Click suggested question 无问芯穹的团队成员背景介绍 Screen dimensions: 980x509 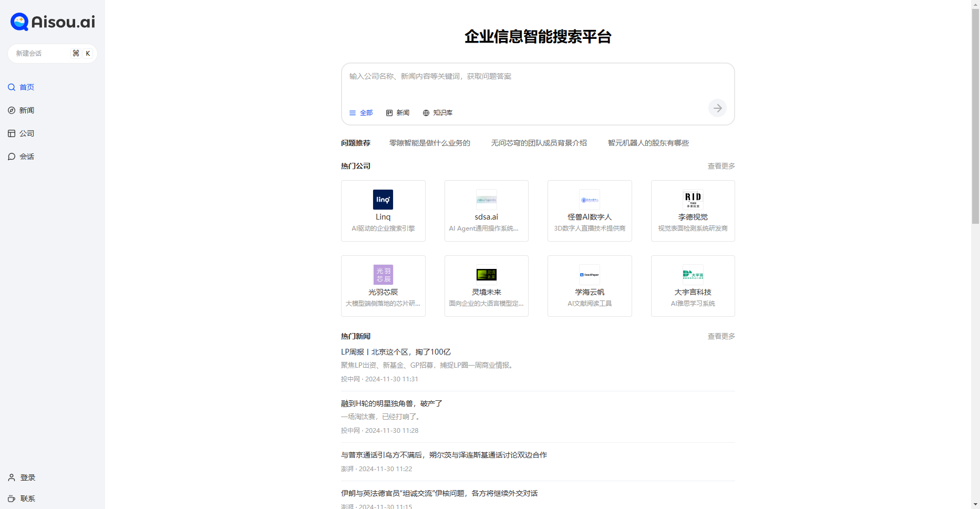tap(539, 143)
